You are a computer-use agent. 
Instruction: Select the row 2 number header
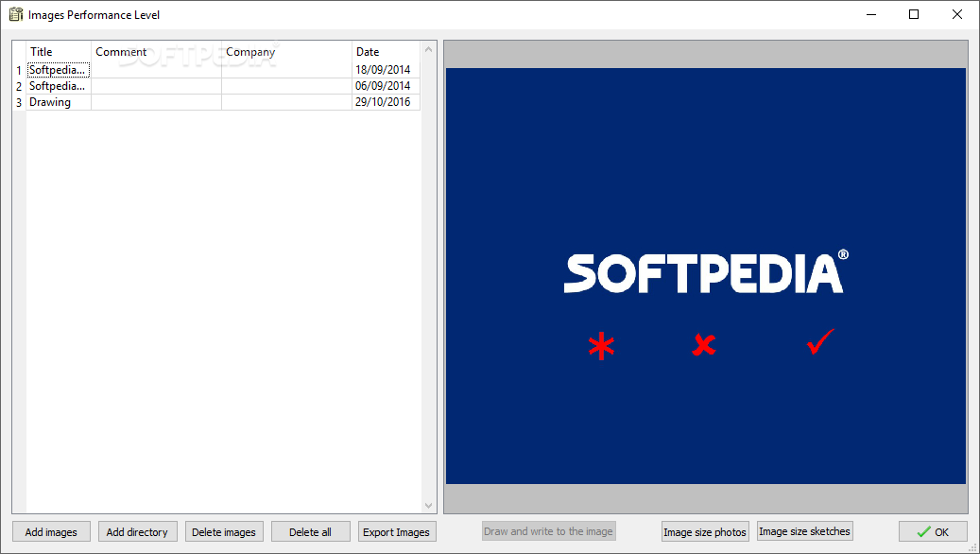tap(20, 86)
